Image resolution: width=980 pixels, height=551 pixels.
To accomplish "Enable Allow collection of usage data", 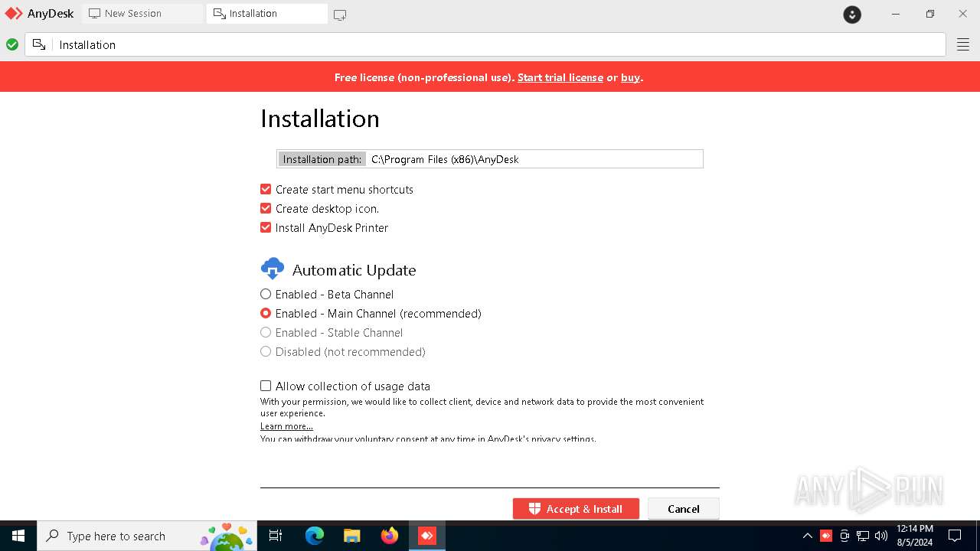I will [266, 386].
